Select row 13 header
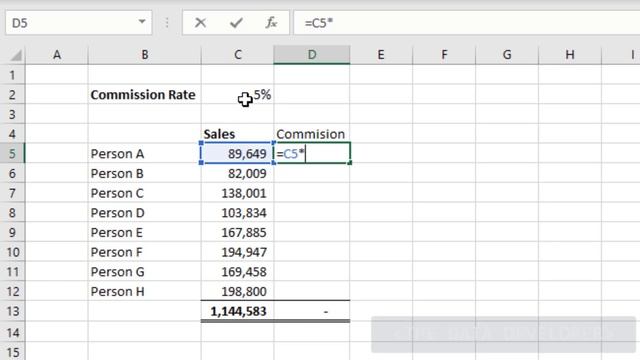640x360 pixels. [12, 311]
